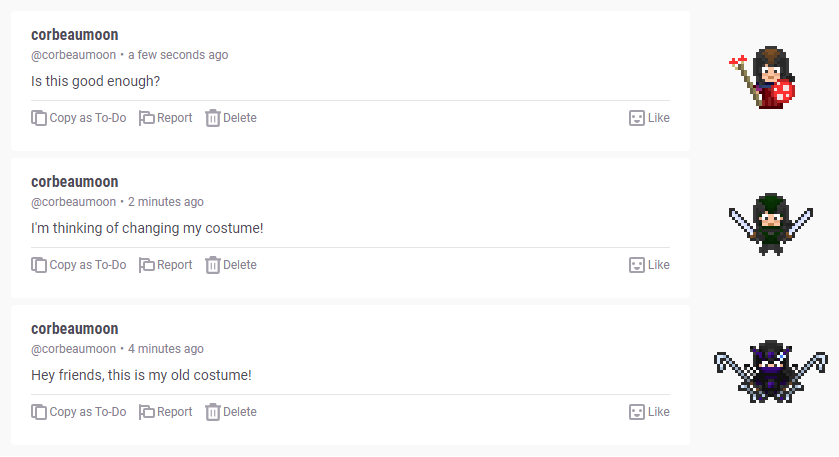Click the copy icon on the 'changing my costume' post
Viewport: 839px width, 457px height.
(39, 265)
